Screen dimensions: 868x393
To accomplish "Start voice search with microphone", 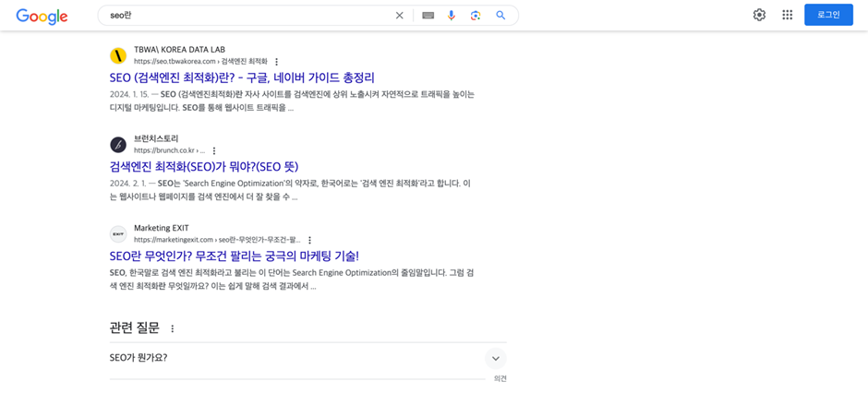I will point(452,16).
